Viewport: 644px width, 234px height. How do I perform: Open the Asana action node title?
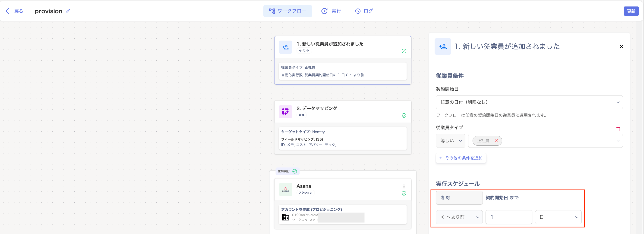(x=304, y=186)
